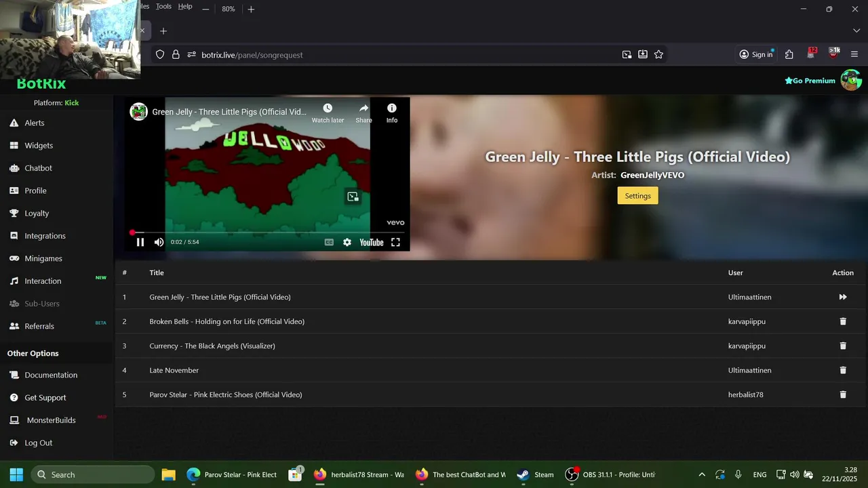Click the Info icon in player
868x488 pixels.
392,108
